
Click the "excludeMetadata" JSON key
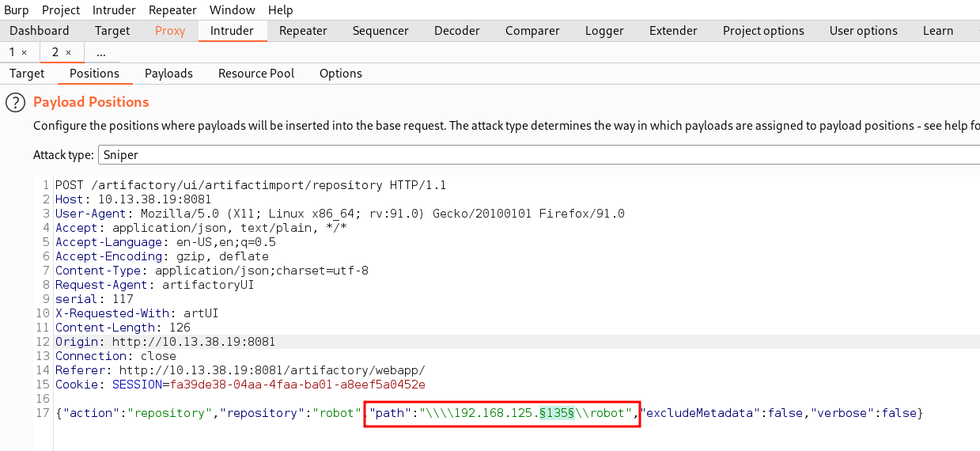click(x=699, y=413)
